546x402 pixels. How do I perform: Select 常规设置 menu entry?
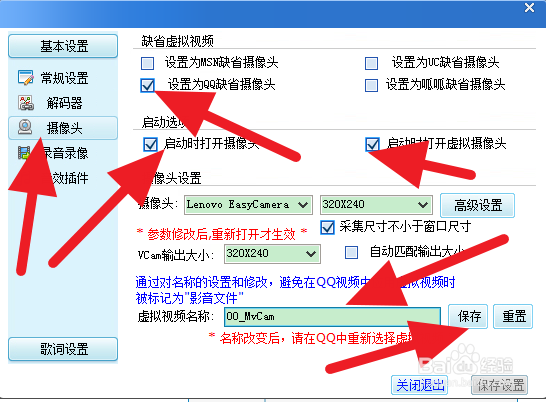[64, 78]
